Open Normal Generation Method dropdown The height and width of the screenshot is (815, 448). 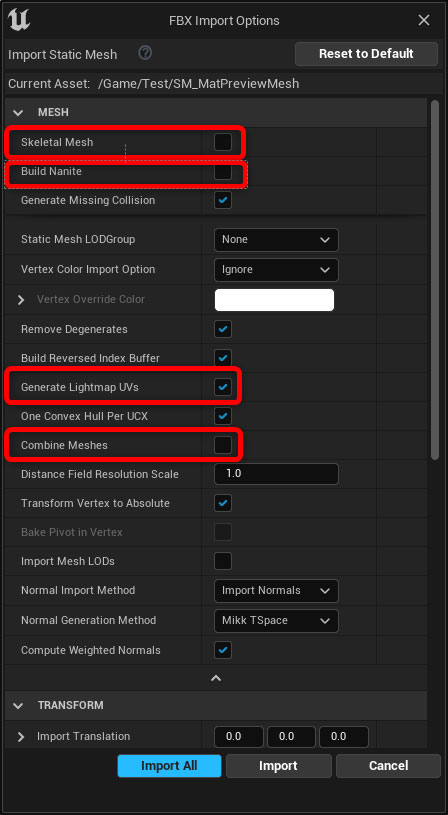click(276, 621)
